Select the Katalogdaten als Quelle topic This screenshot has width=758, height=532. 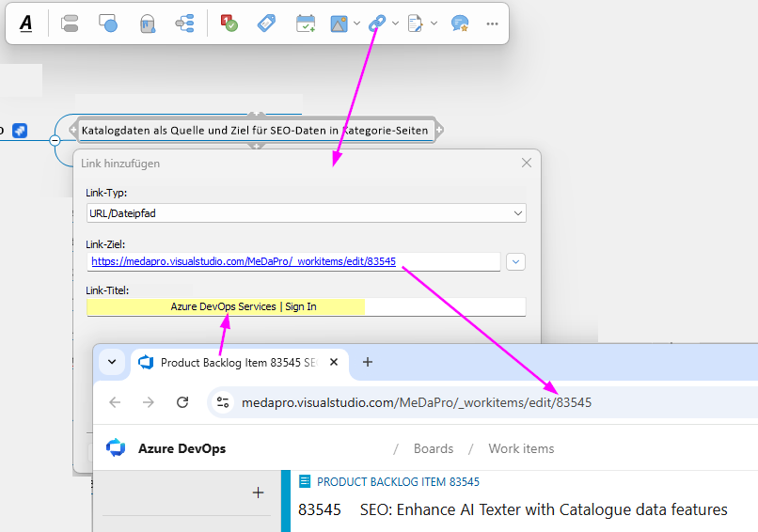pos(255,131)
